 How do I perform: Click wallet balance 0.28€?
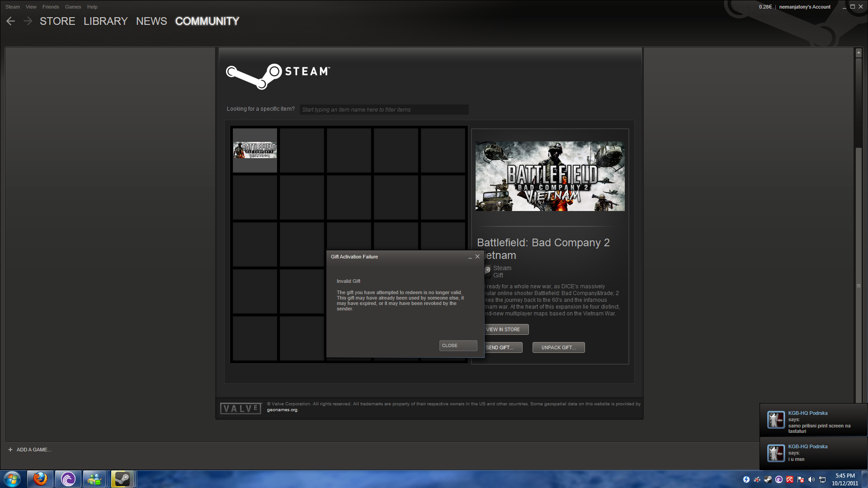tap(765, 7)
